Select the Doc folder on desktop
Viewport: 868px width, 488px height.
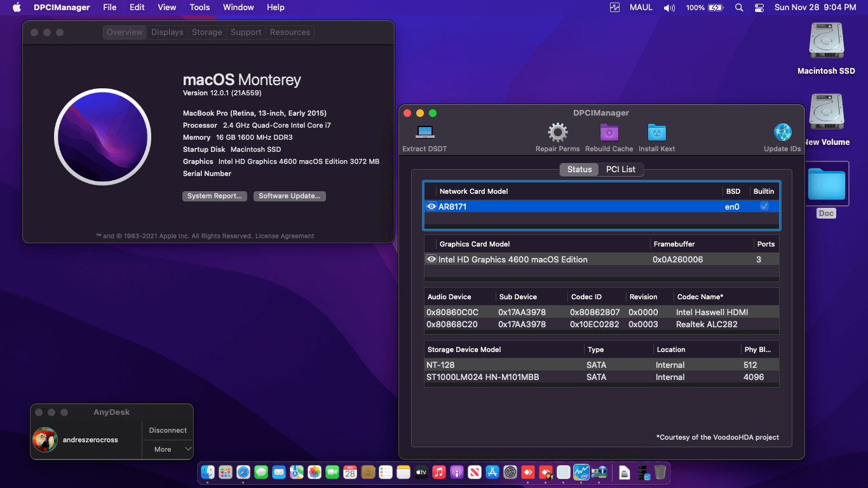click(x=827, y=191)
